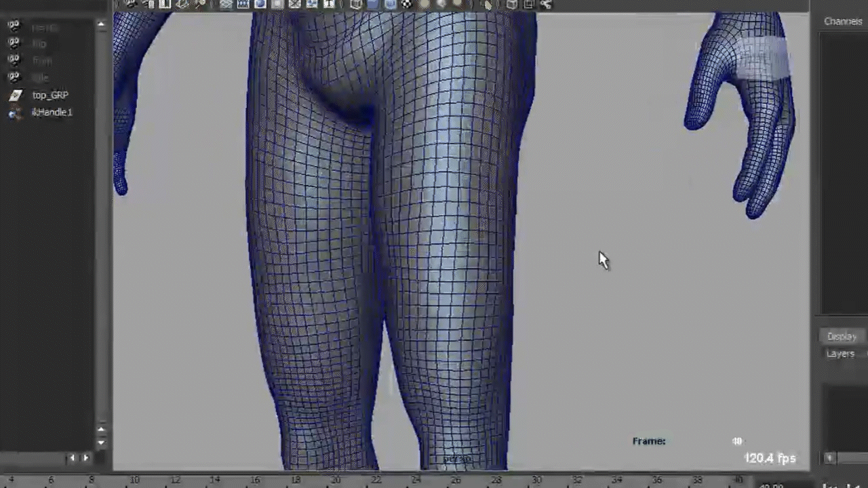
Task: Click the use all lights sphere icon
Action: coord(425,4)
